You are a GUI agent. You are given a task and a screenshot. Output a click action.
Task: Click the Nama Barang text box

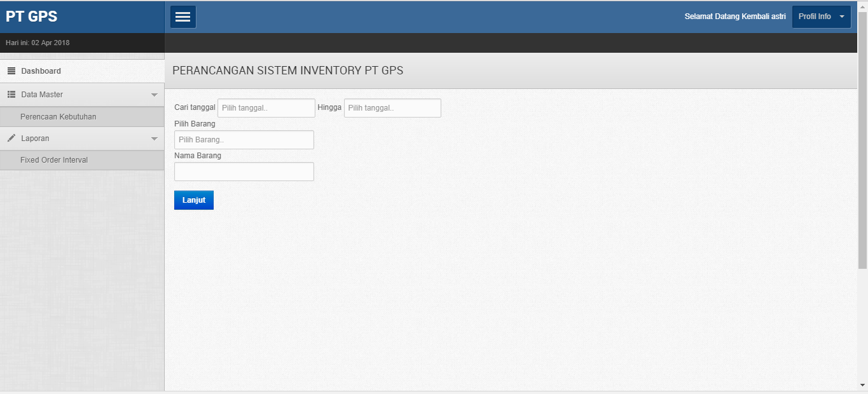(244, 172)
